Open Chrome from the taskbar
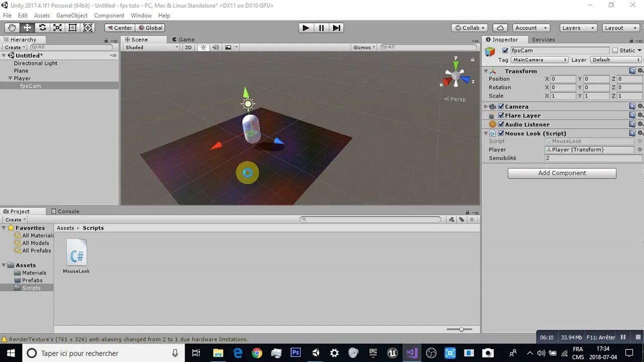The image size is (644, 362). pyautogui.click(x=257, y=353)
